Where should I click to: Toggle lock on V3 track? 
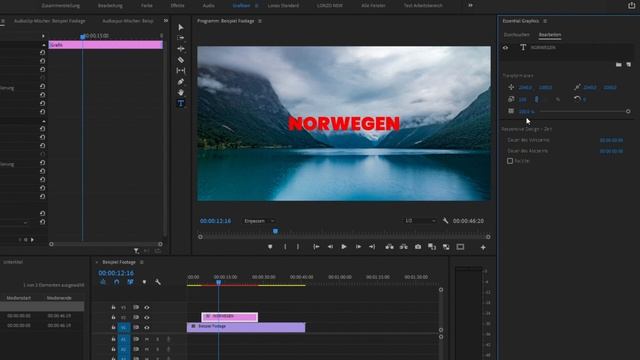(x=113, y=307)
